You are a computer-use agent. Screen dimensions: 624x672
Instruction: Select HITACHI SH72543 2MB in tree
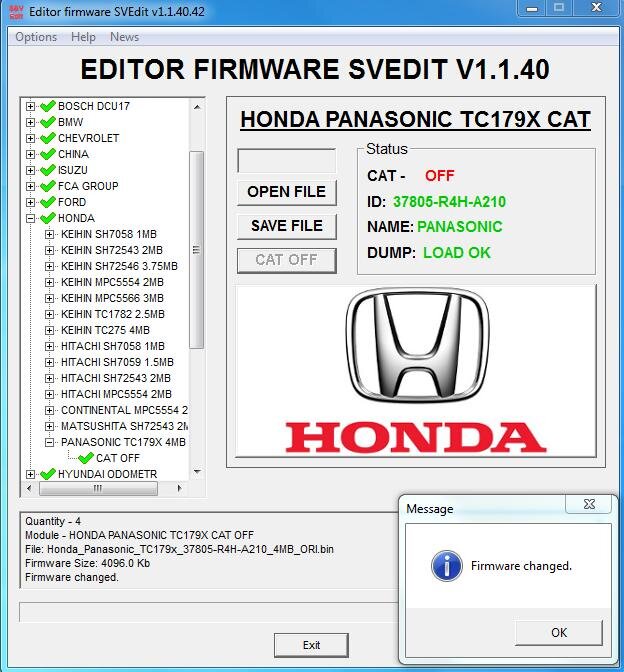click(x=116, y=378)
